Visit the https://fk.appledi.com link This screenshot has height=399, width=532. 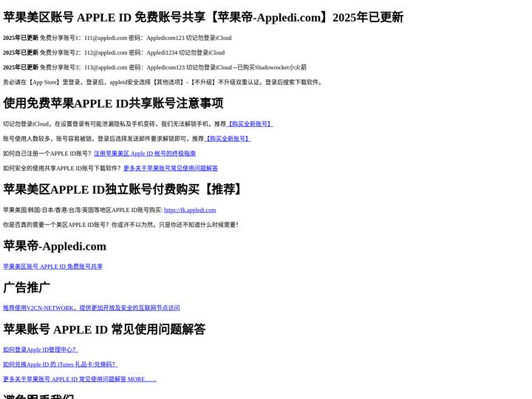(190, 210)
